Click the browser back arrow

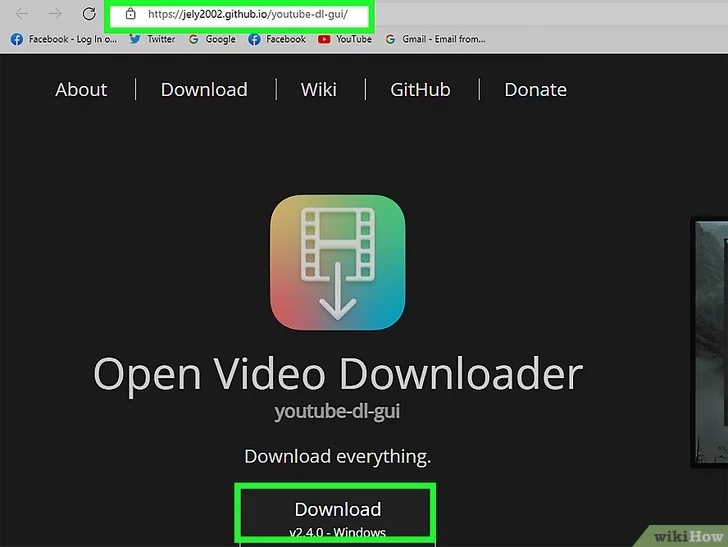[x=21, y=14]
